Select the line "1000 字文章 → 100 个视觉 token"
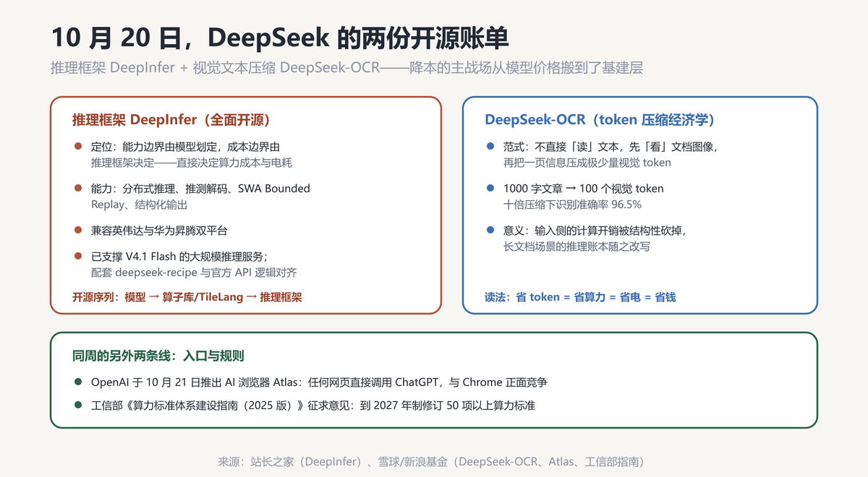This screenshot has height=477, width=868. click(584, 189)
